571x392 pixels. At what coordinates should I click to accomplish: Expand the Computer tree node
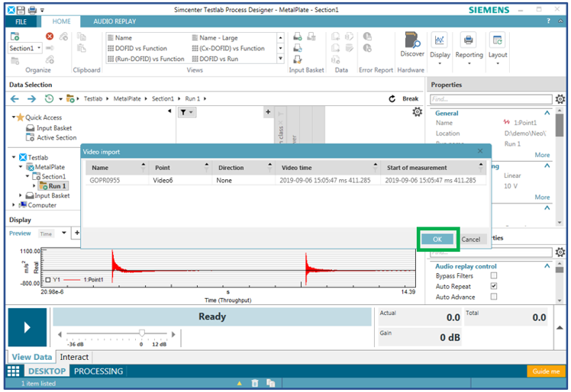[x=14, y=205]
